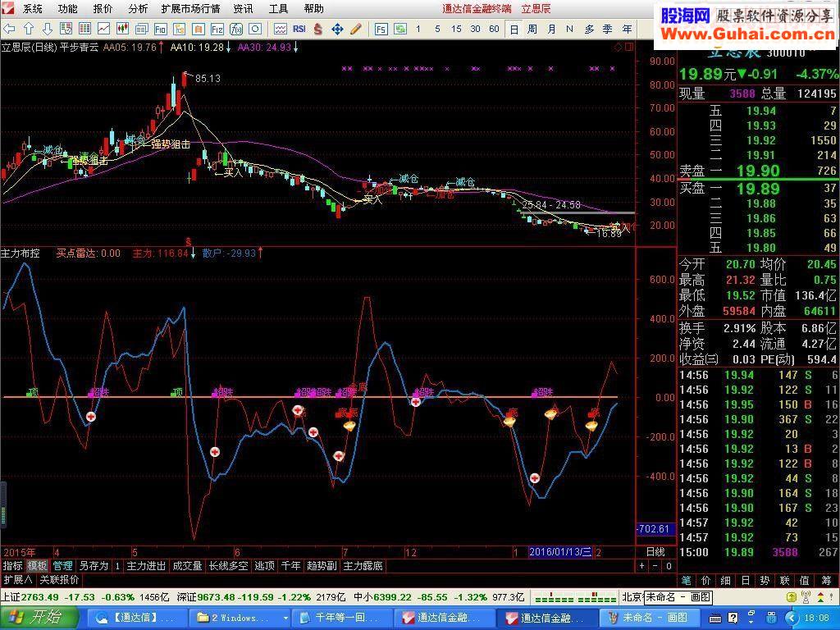The image size is (840, 630).
Task: Select the 逃顶 indicator tab
Action: [265, 566]
